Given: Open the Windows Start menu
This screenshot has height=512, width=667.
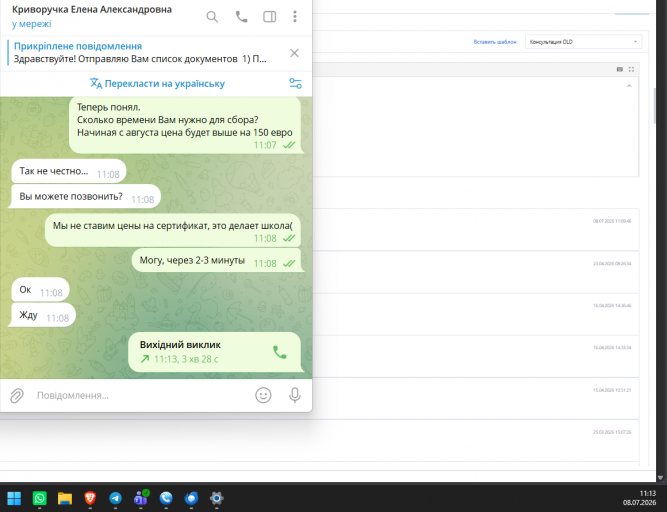Looking at the screenshot, I should [14, 498].
